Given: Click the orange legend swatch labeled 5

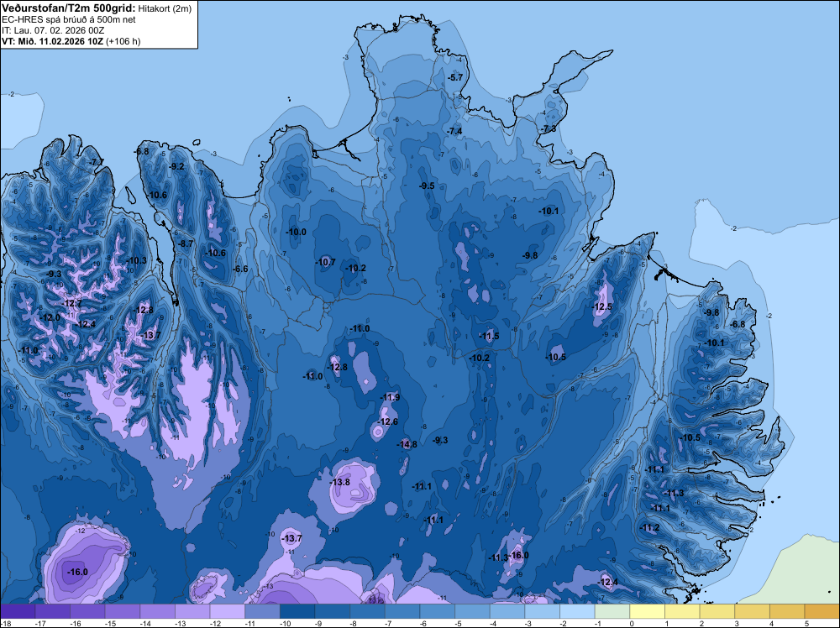Looking at the screenshot, I should tap(822, 611).
